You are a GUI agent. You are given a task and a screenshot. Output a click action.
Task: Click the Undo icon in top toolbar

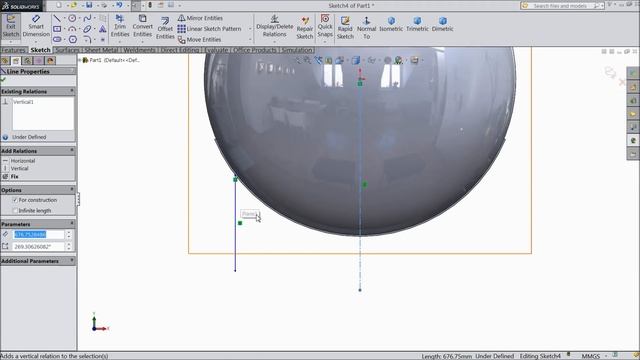click(119, 5)
